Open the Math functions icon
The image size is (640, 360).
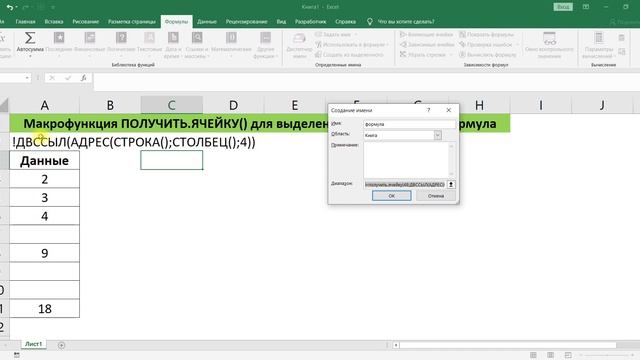[x=231, y=38]
